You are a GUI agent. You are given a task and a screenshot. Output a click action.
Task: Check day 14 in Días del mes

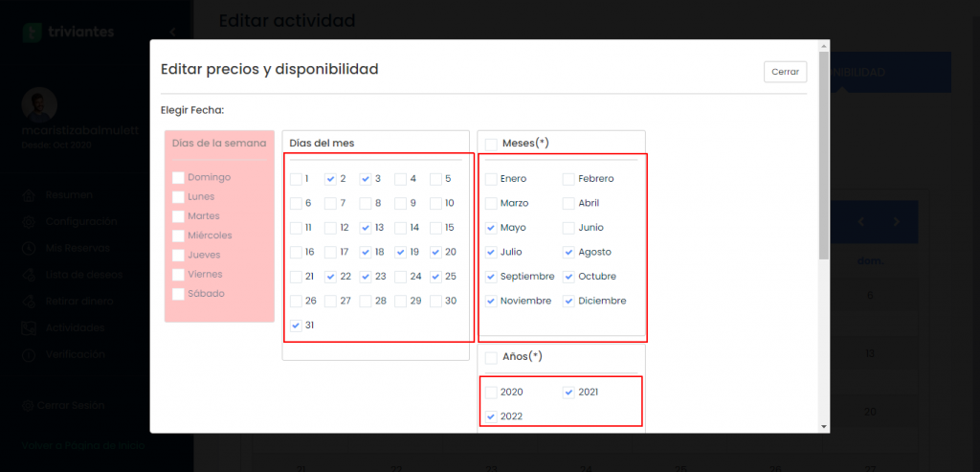[x=401, y=228]
